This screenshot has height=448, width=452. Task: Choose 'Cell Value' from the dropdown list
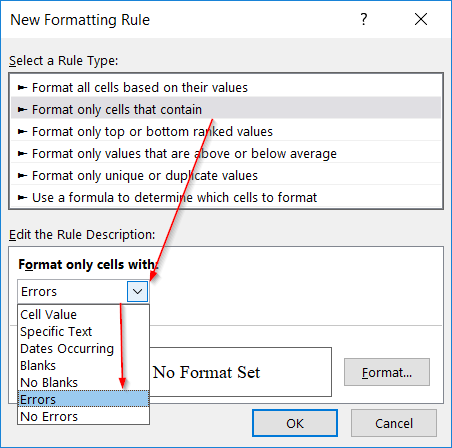[83, 314]
